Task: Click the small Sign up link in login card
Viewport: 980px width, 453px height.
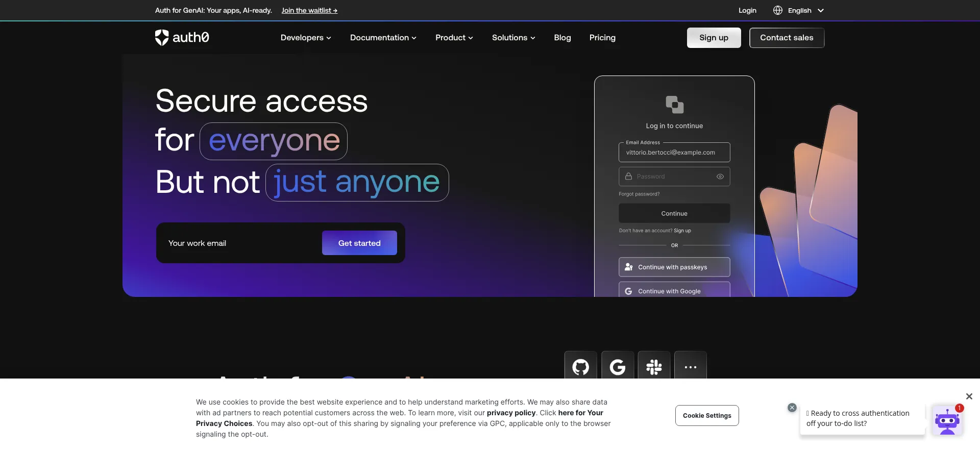Action: (x=682, y=231)
